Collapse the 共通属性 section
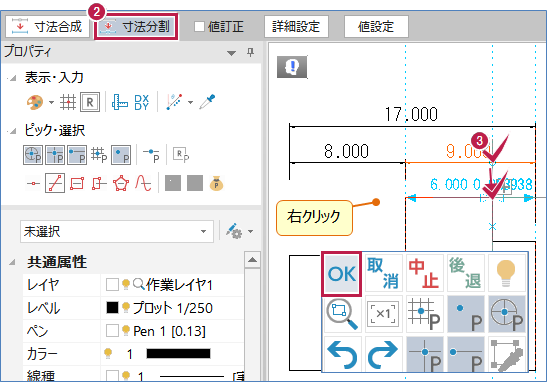Image resolution: width=547 pixels, height=382 pixels. pyautogui.click(x=13, y=262)
